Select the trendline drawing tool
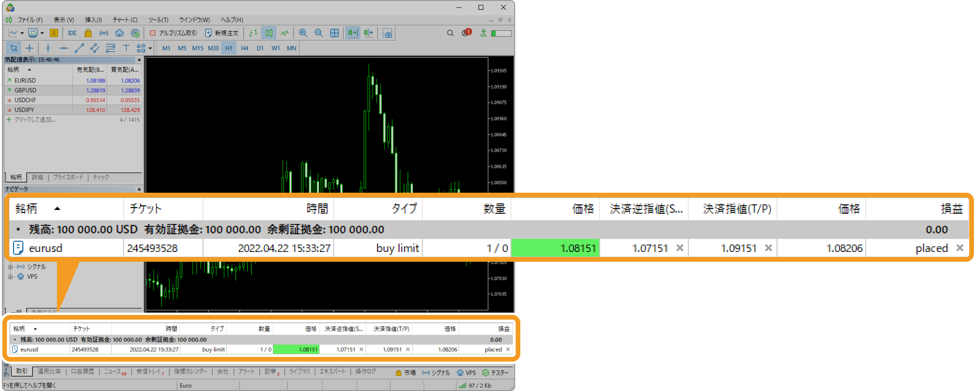Viewport: 980px width, 391px height. 79,48
